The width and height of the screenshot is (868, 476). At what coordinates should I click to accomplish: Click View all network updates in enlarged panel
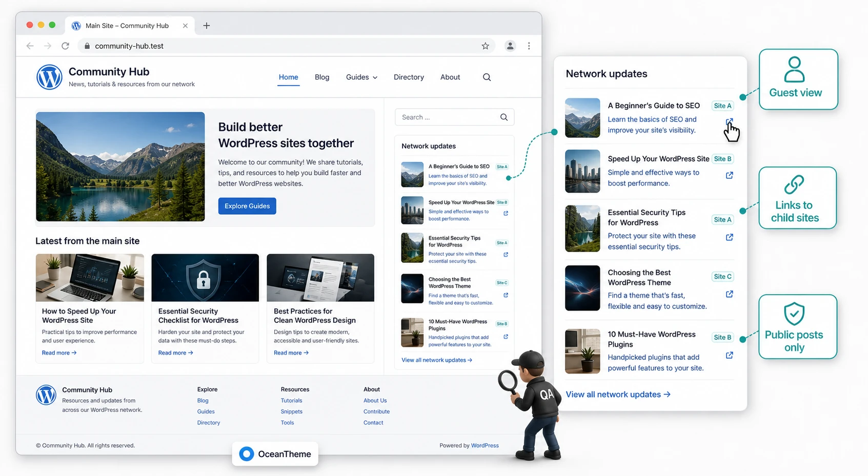pos(618,395)
